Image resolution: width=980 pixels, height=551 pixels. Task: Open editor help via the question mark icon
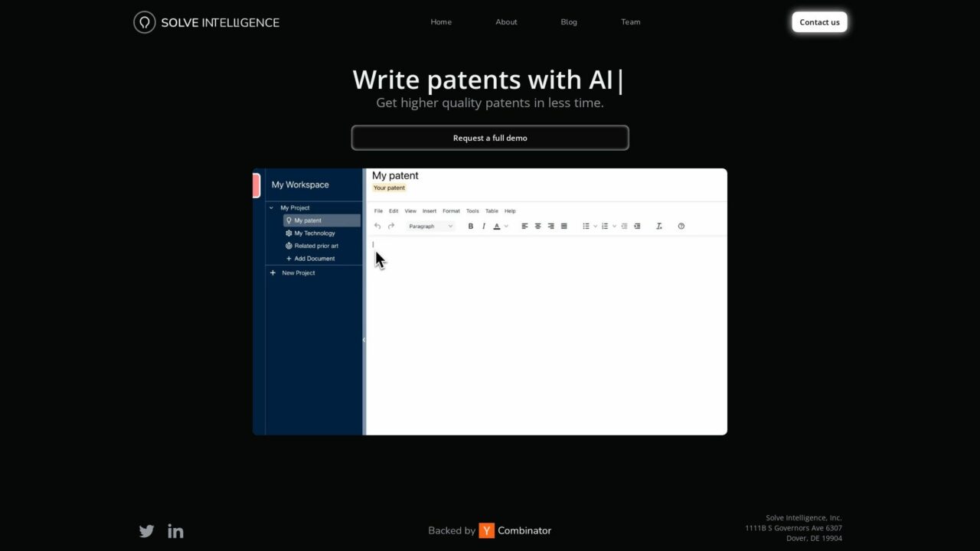[x=681, y=226]
